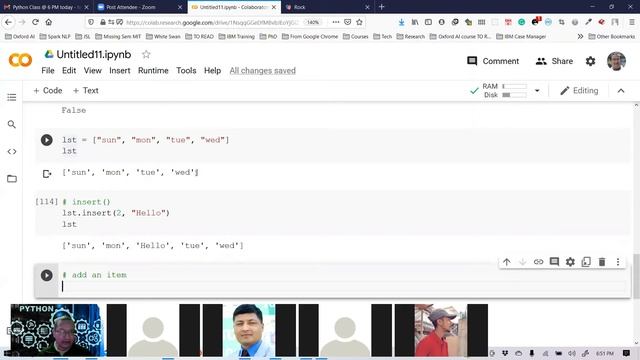
Task: Run the '# add an item' cell
Action: 47,275
